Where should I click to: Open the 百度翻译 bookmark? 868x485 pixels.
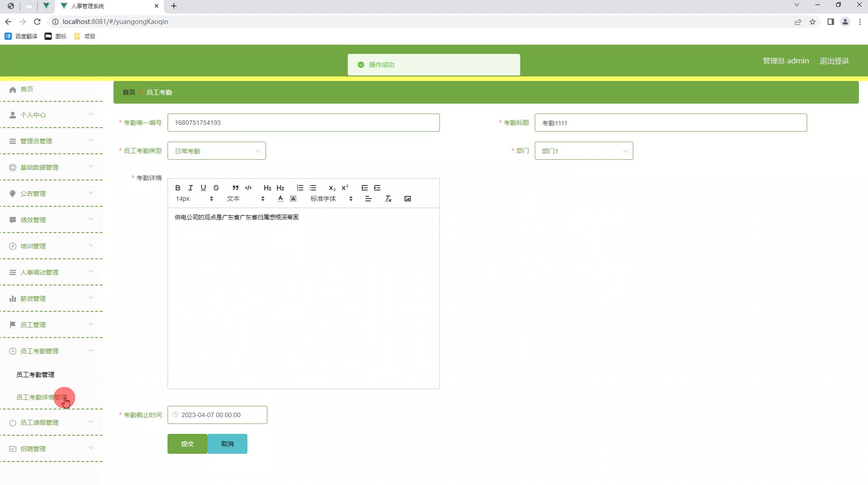coord(21,36)
